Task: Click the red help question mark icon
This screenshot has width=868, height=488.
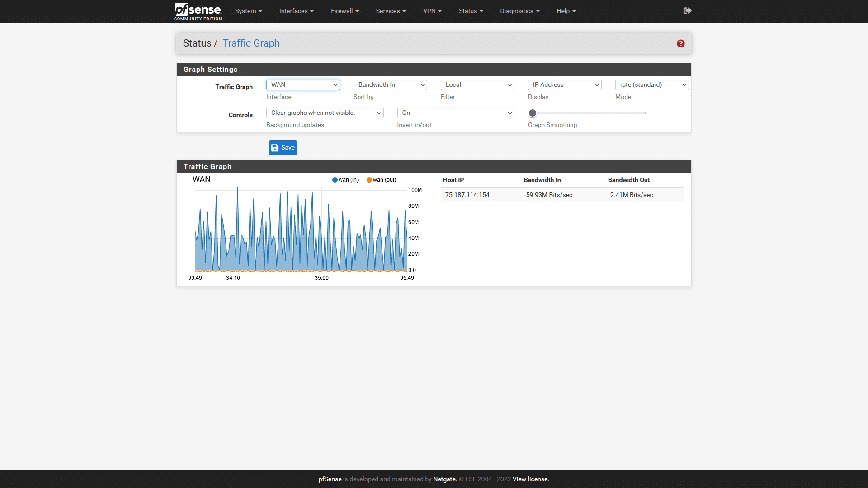Action: (680, 43)
